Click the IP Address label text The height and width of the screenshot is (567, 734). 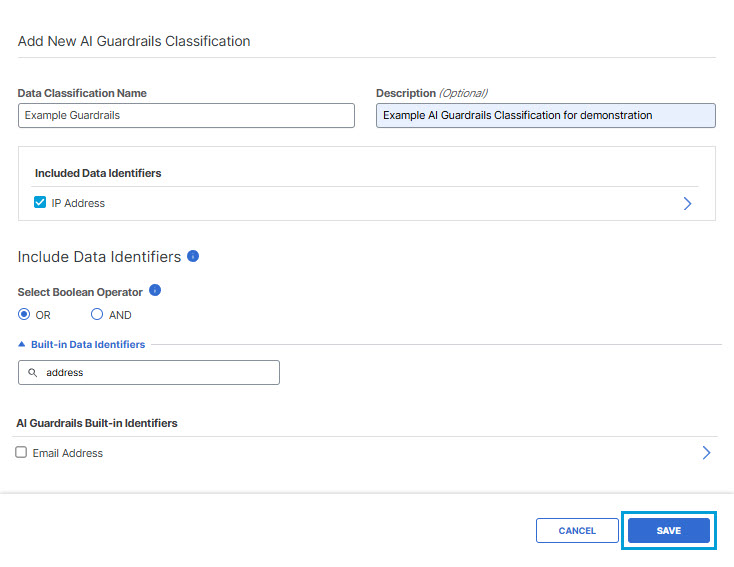point(78,203)
